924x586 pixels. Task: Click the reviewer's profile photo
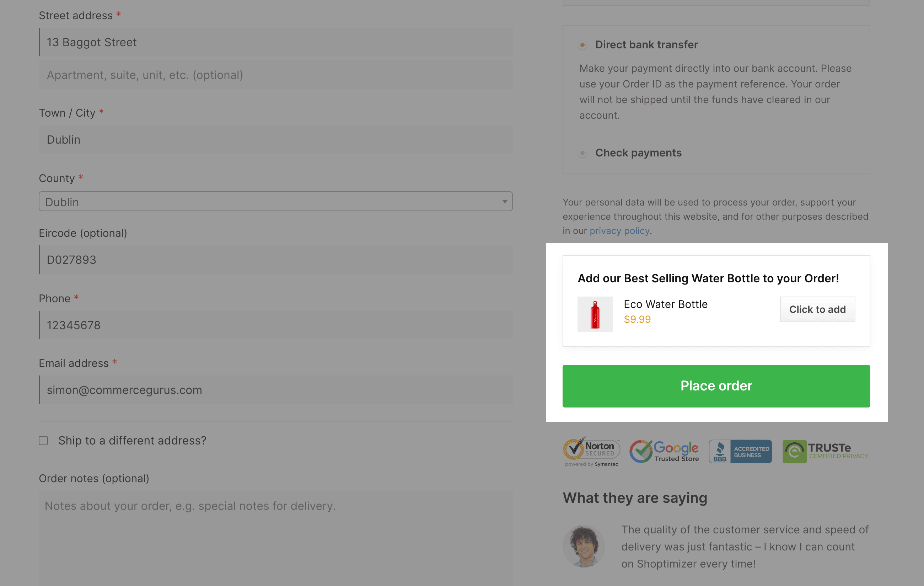pyautogui.click(x=584, y=547)
